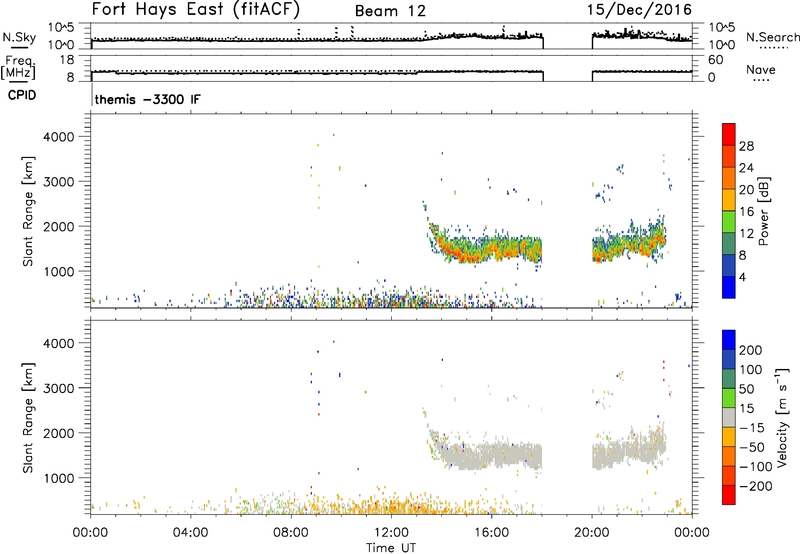Click the red bottom of the velocity colorbar
The height and width of the screenshot is (554, 800).
coord(729,495)
